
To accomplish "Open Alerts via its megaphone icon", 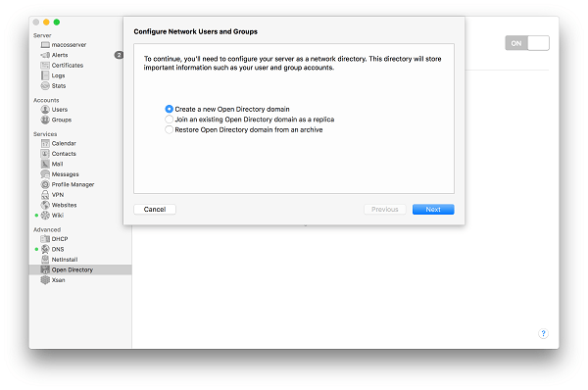I will tap(45, 55).
